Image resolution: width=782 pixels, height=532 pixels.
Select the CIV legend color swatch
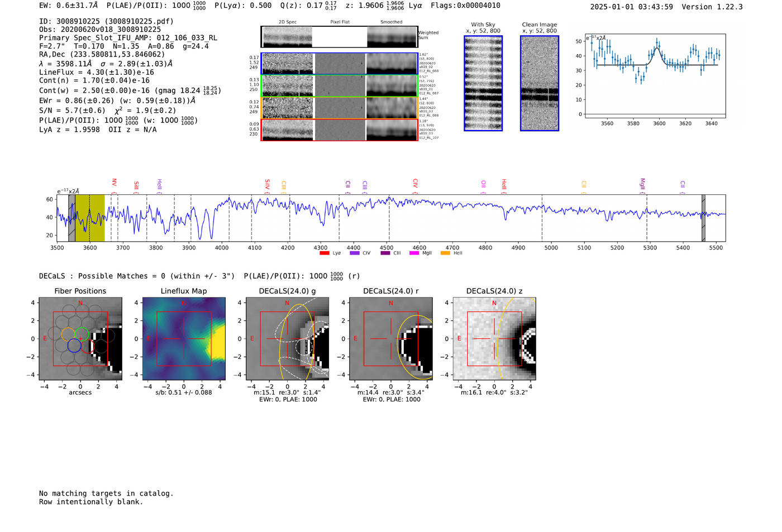[x=354, y=253]
